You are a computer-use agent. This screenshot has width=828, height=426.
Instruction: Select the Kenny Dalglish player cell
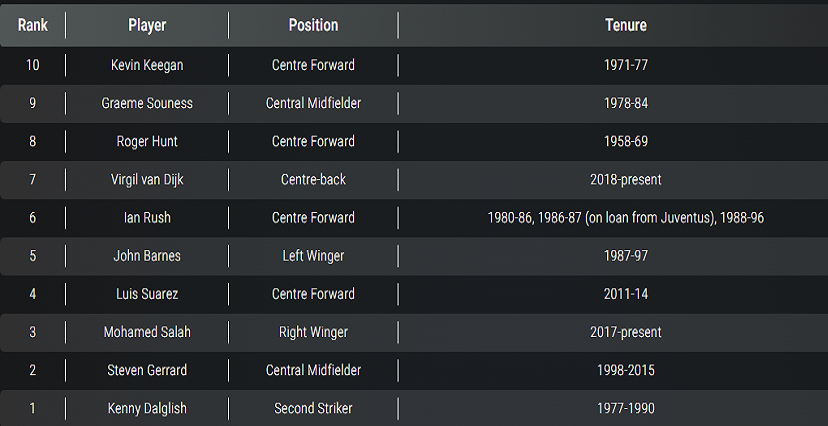pyautogui.click(x=147, y=408)
